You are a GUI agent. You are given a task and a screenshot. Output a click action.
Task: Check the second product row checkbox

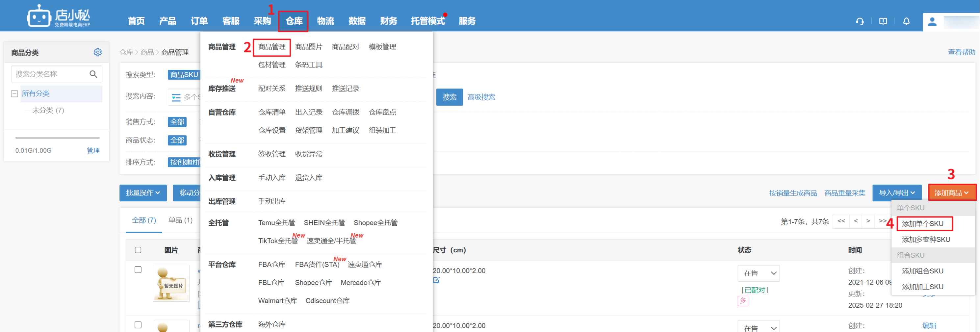coord(138,325)
